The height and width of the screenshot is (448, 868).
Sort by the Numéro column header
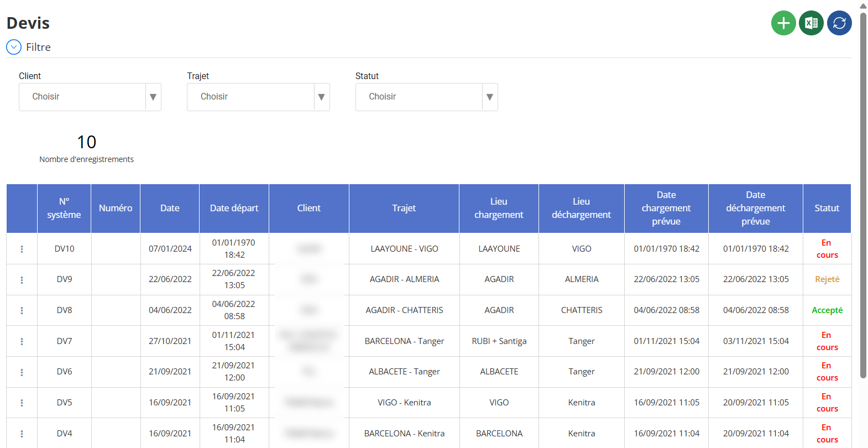pos(116,209)
